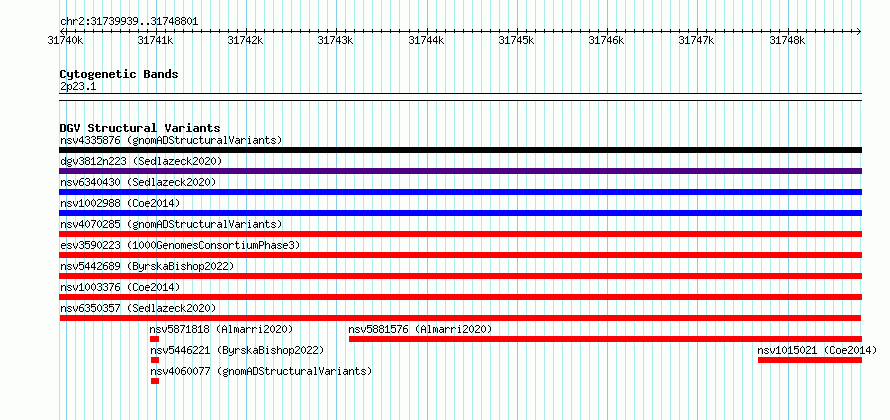Click the 31742k ruler tick label
This screenshot has height=420, width=890.
246,40
